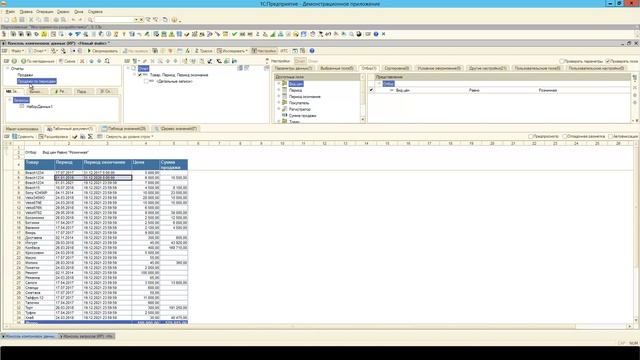Click the ИТС button
Viewport: 640px width, 360px height.
pos(284,51)
